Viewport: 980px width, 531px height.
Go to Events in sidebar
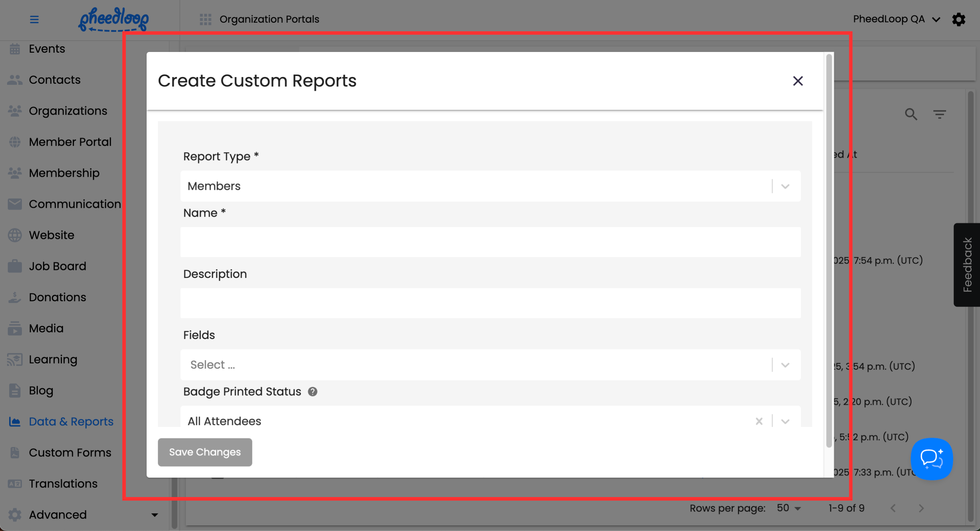(x=47, y=49)
